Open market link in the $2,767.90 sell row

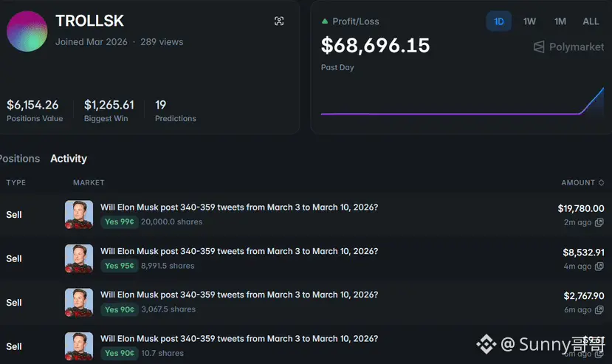[239, 295]
